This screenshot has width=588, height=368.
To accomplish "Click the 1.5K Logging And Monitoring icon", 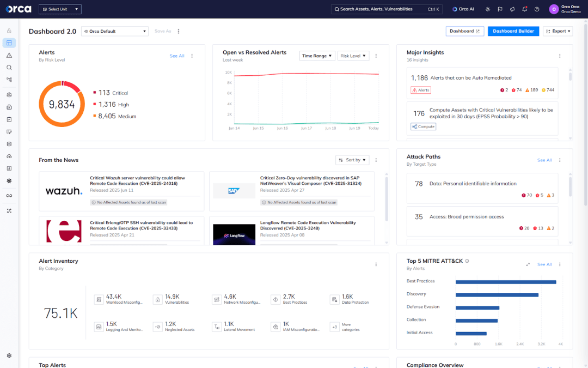I will 99,327.
